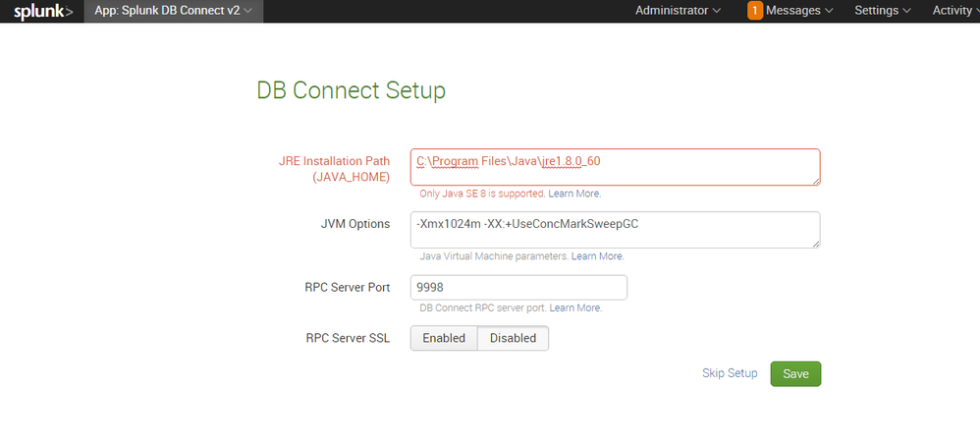The image size is (980, 447).
Task: Click the Save button
Action: (795, 373)
